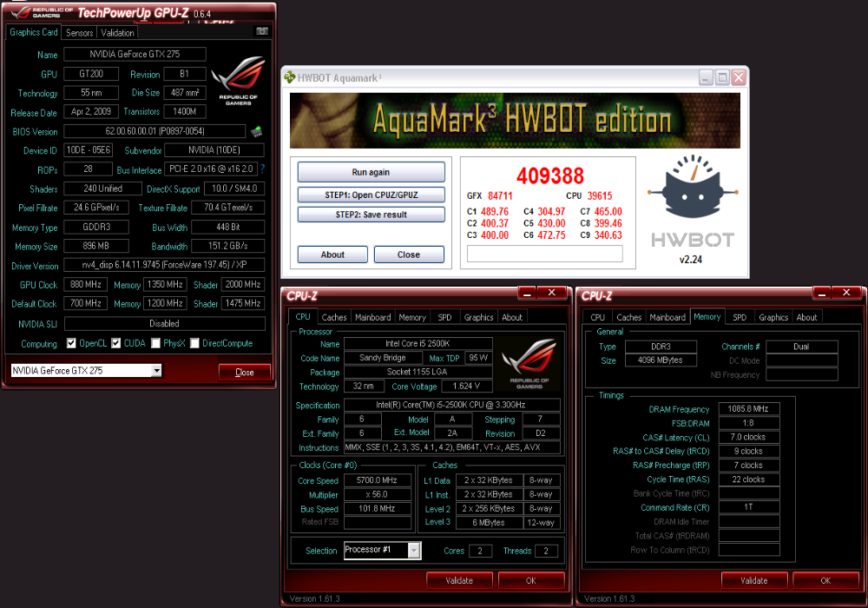Open the SPD tab in right CPU-Z window

[x=740, y=317]
